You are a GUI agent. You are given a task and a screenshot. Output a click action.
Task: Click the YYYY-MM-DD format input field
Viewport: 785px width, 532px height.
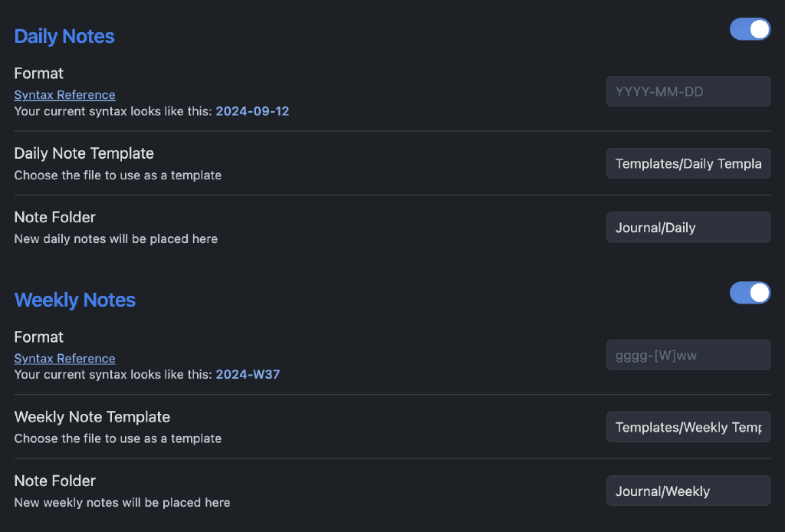(688, 90)
